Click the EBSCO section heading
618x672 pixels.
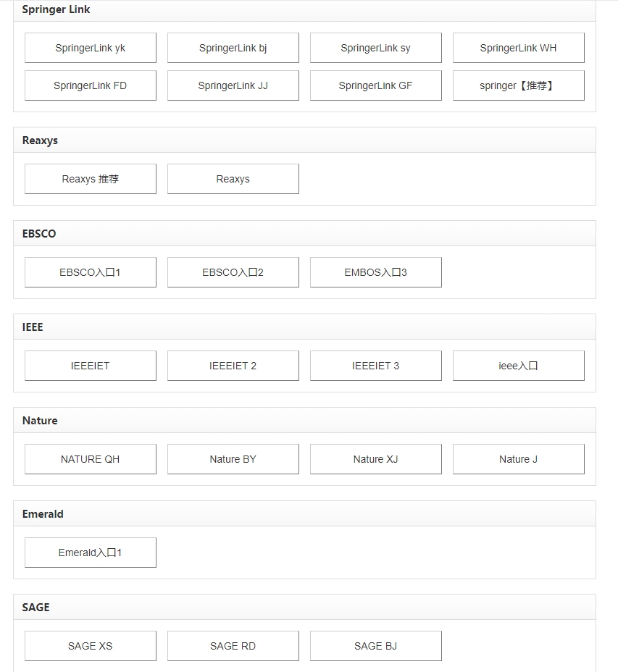(x=39, y=234)
